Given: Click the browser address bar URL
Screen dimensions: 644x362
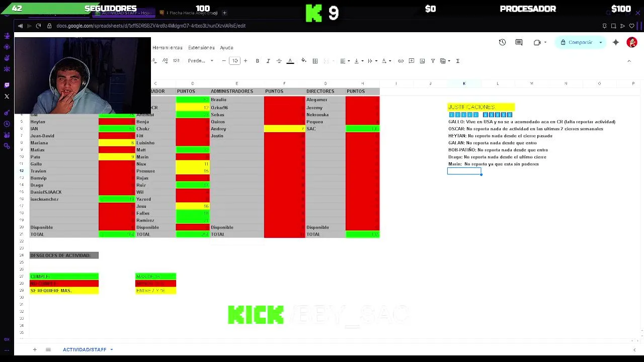Looking at the screenshot, I should pyautogui.click(x=151, y=26).
